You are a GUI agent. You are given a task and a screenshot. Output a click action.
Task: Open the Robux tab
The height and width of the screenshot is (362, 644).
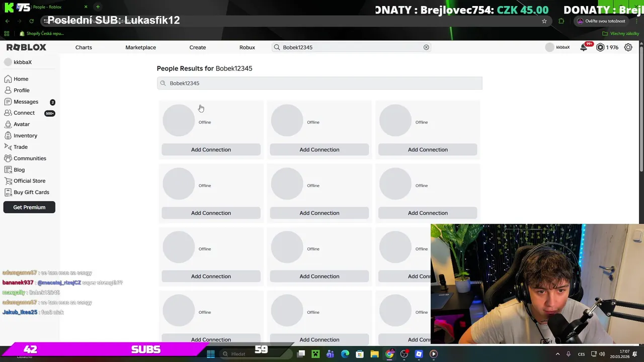pos(247,47)
